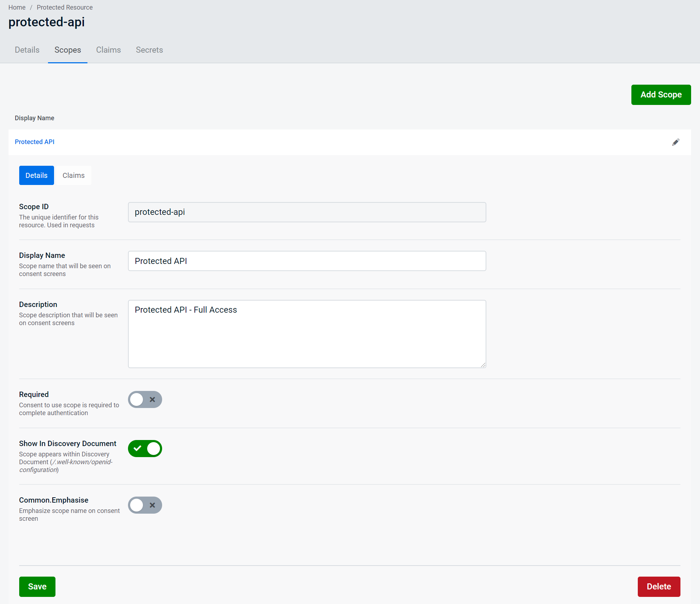Switch to the Details top tab
This screenshot has width=700, height=604.
tap(27, 50)
